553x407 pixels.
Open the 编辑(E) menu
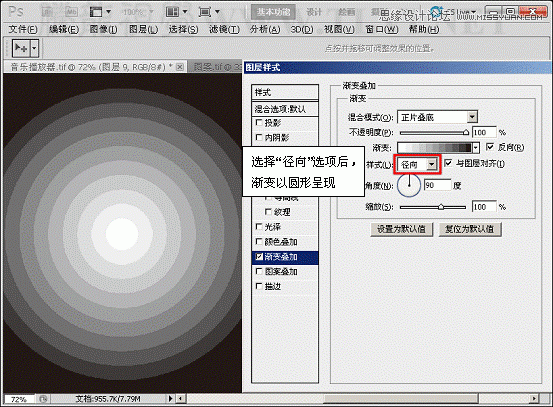coord(64,29)
